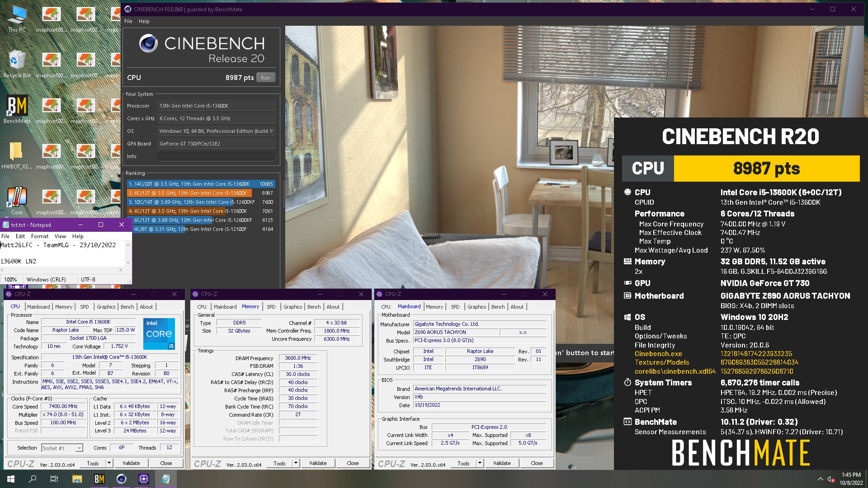
Task: Open Graphics tab in right CPU-Z window
Action: [476, 307]
